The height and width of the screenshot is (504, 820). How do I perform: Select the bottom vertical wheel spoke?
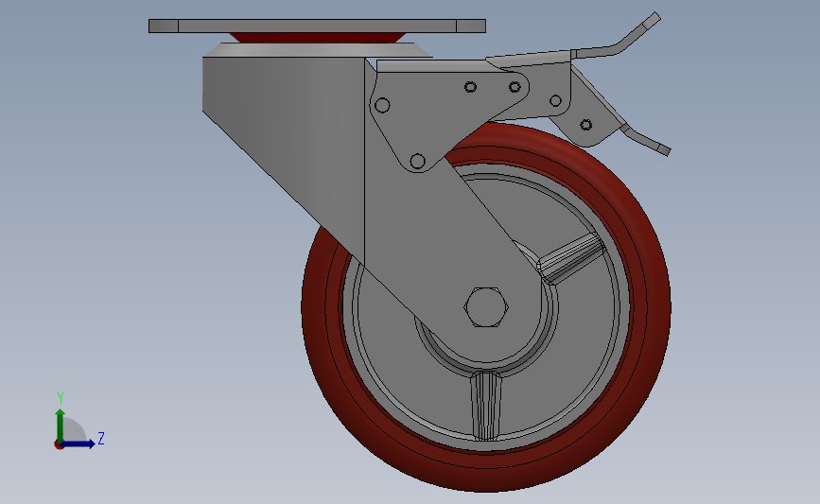pyautogui.click(x=486, y=406)
